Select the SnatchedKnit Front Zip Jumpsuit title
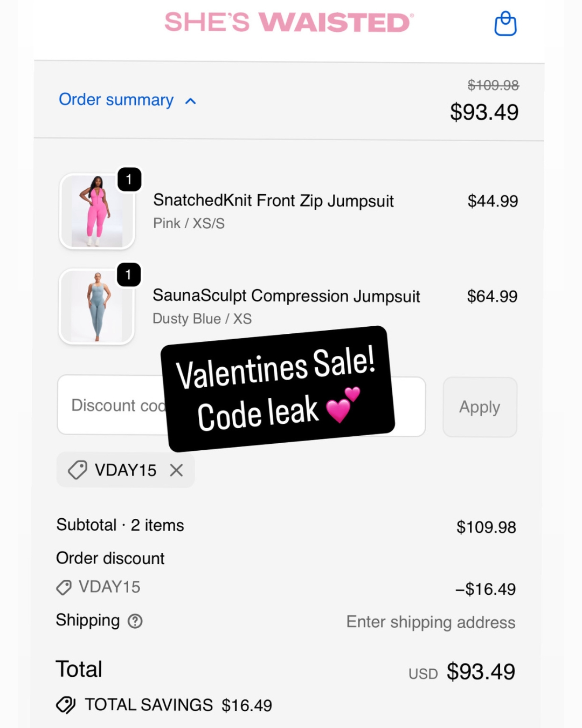The width and height of the screenshot is (582, 728). click(273, 201)
